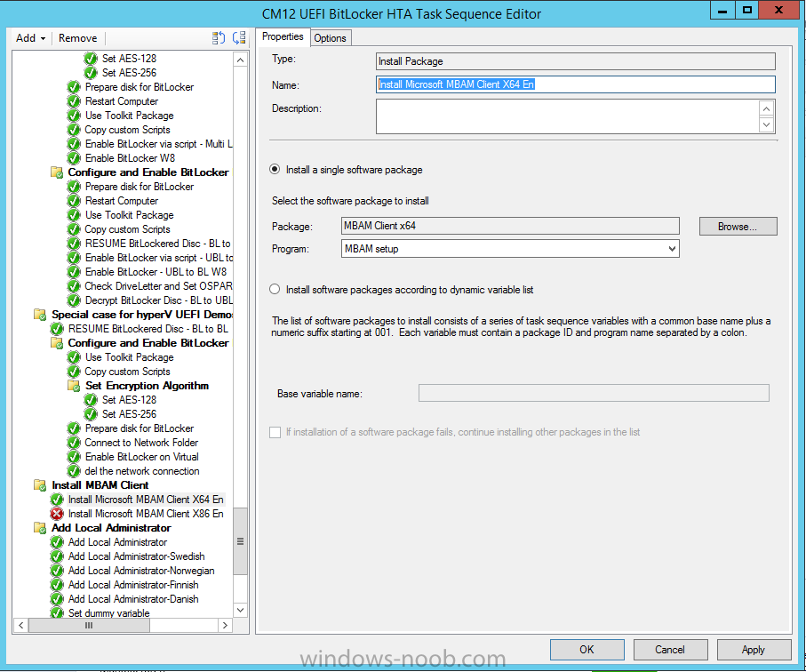Click the task tree vertical scrollbar thumb
This screenshot has height=672, width=806.
pyautogui.click(x=240, y=541)
